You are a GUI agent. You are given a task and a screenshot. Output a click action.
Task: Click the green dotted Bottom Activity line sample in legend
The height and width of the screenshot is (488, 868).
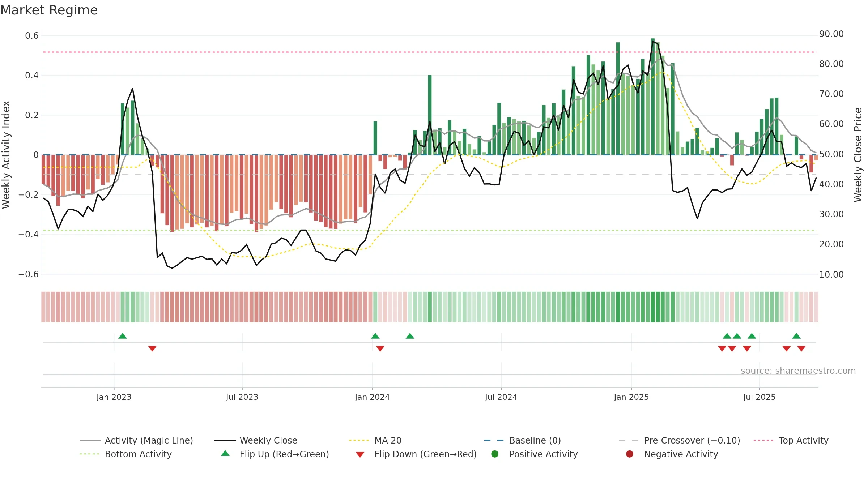coord(89,454)
